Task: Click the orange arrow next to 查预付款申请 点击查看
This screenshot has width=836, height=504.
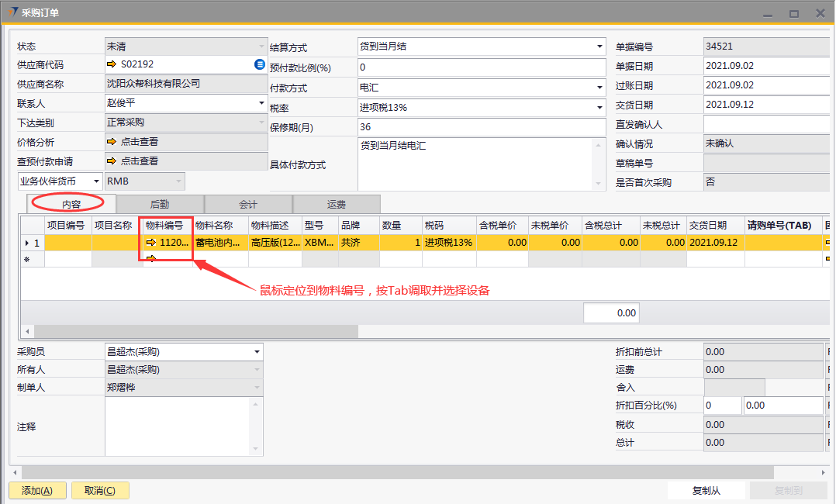Action: tap(112, 161)
